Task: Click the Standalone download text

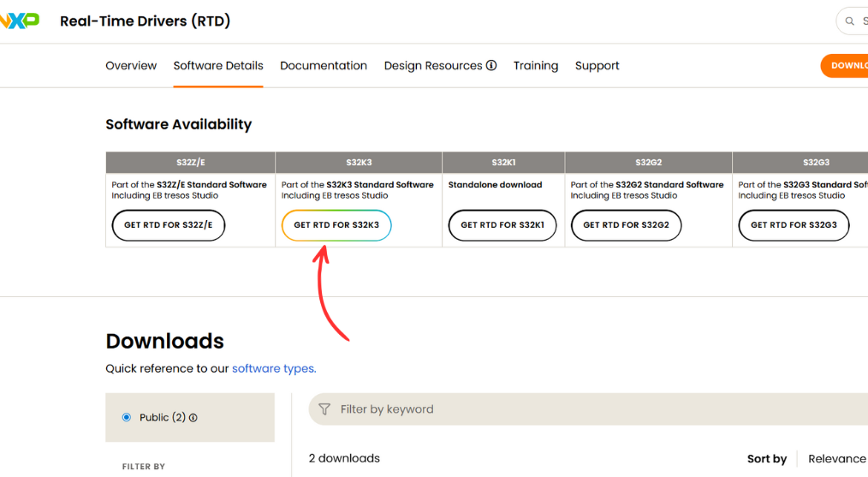Action: [x=495, y=184]
